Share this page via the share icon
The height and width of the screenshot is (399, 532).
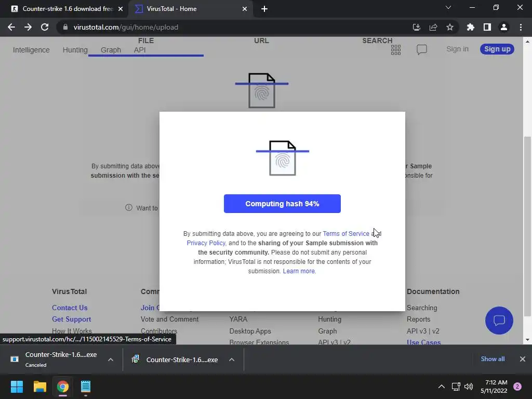point(433,27)
